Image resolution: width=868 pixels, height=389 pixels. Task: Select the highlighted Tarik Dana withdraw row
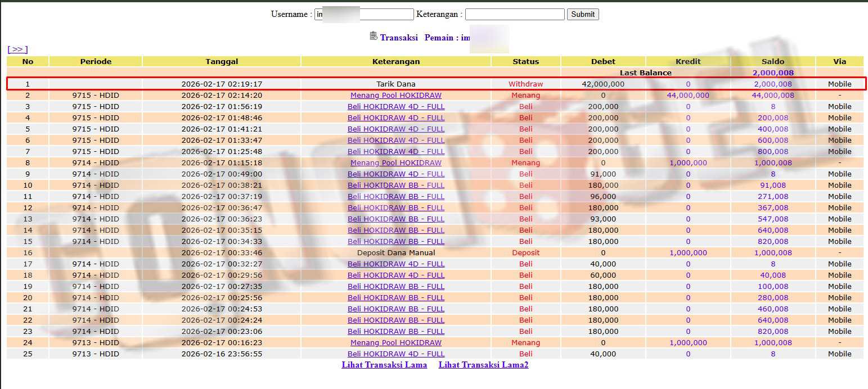coord(395,84)
